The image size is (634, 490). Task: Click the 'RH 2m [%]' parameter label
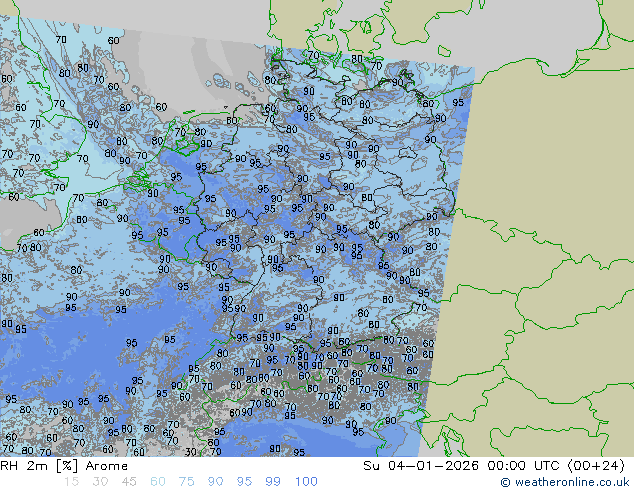pyautogui.click(x=39, y=466)
